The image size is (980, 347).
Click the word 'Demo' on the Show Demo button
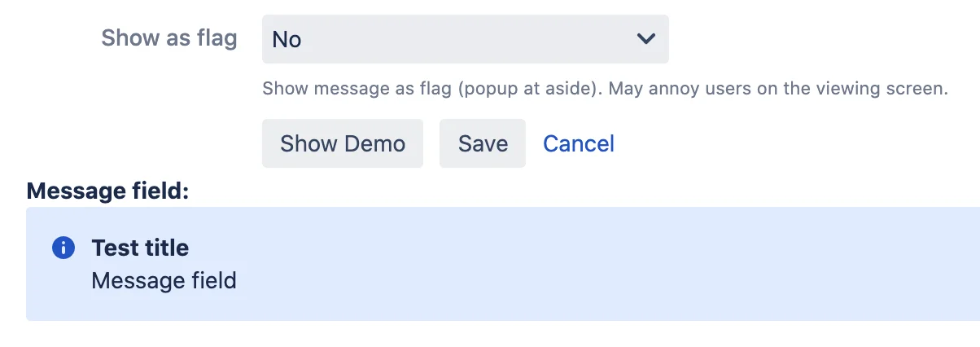point(374,143)
